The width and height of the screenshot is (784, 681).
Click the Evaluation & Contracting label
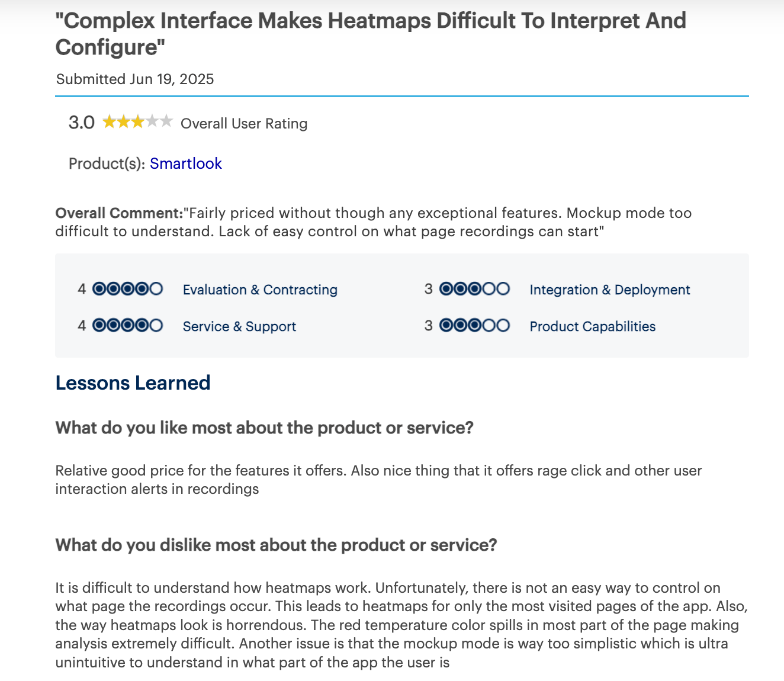pyautogui.click(x=260, y=290)
